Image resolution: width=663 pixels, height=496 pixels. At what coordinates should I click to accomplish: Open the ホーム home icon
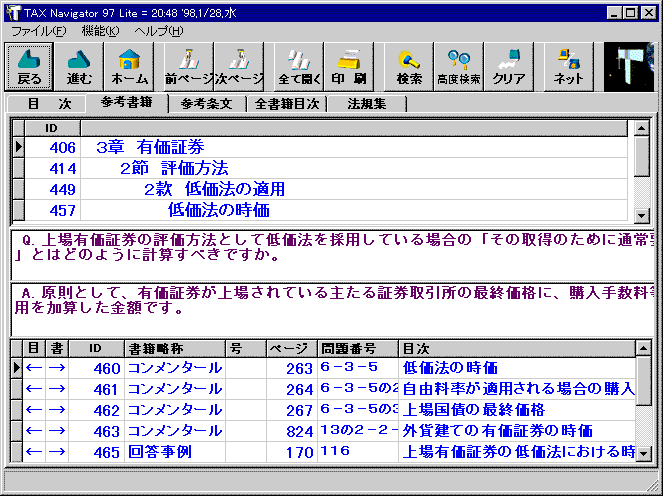[x=129, y=66]
